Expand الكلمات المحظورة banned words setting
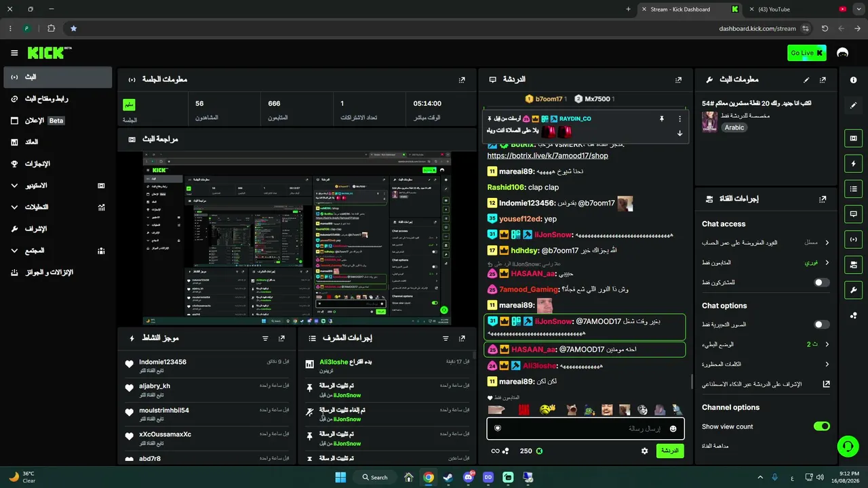The width and height of the screenshot is (868, 488). tap(766, 364)
